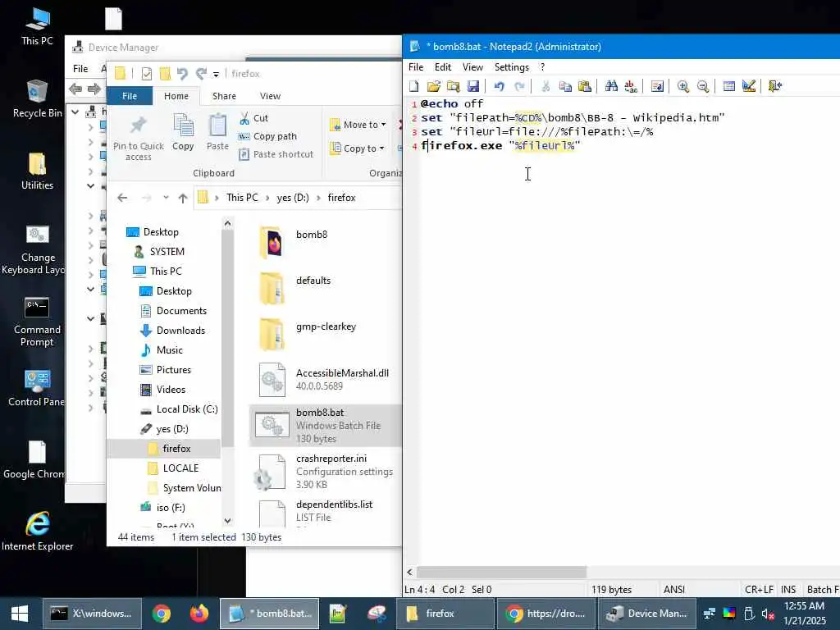The image size is (840, 630).
Task: Go up one folder level in Explorer
Action: (183, 199)
